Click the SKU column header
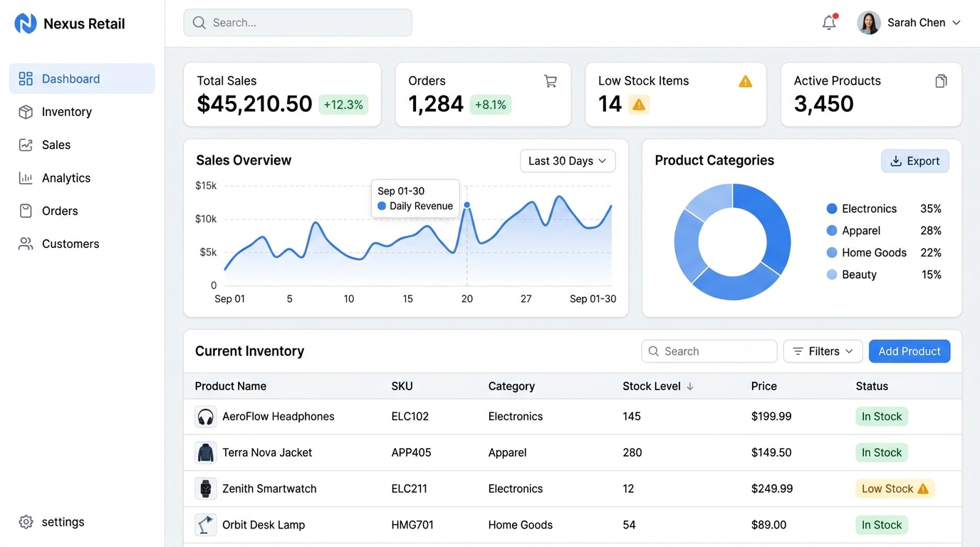Image resolution: width=980 pixels, height=547 pixels. (402, 386)
